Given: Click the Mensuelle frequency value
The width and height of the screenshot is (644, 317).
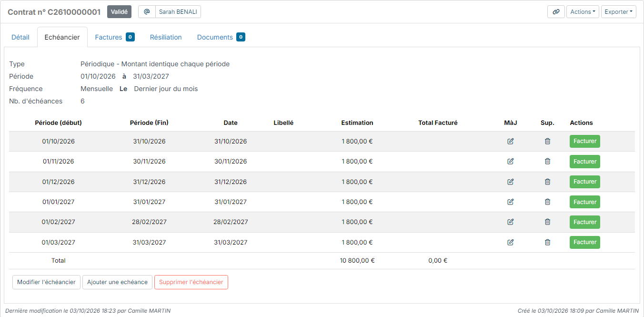Looking at the screenshot, I should pyautogui.click(x=97, y=89).
